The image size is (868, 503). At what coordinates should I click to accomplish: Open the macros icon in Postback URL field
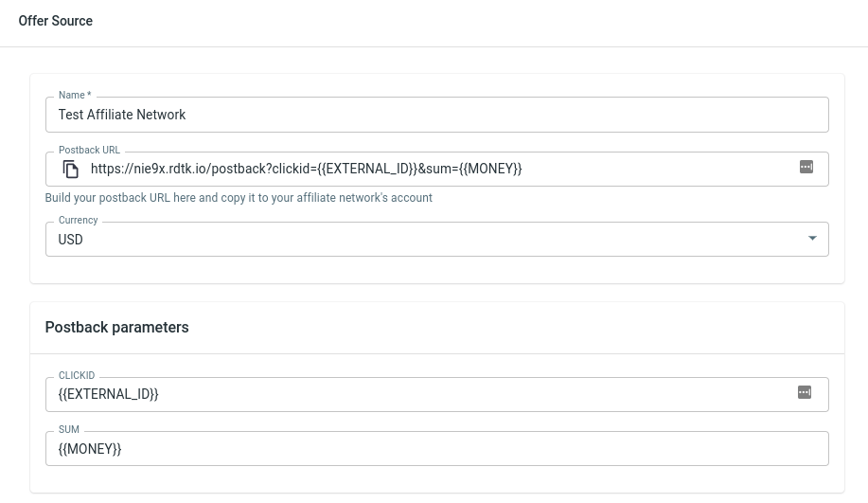806,167
